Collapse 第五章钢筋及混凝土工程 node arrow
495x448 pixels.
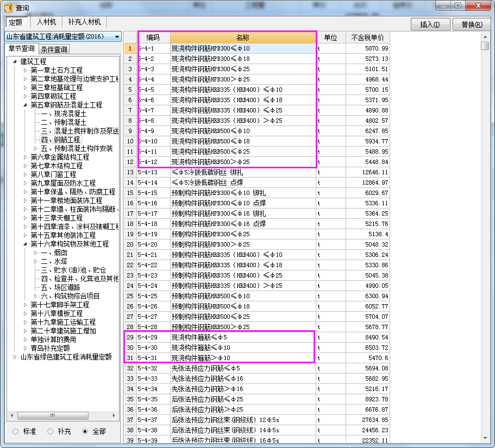point(25,105)
